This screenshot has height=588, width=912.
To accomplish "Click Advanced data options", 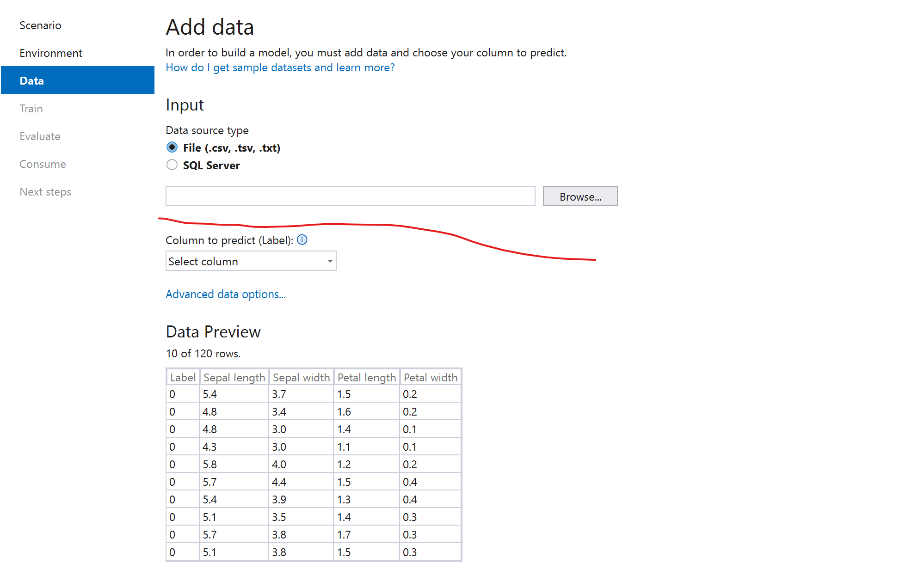I will point(226,294).
